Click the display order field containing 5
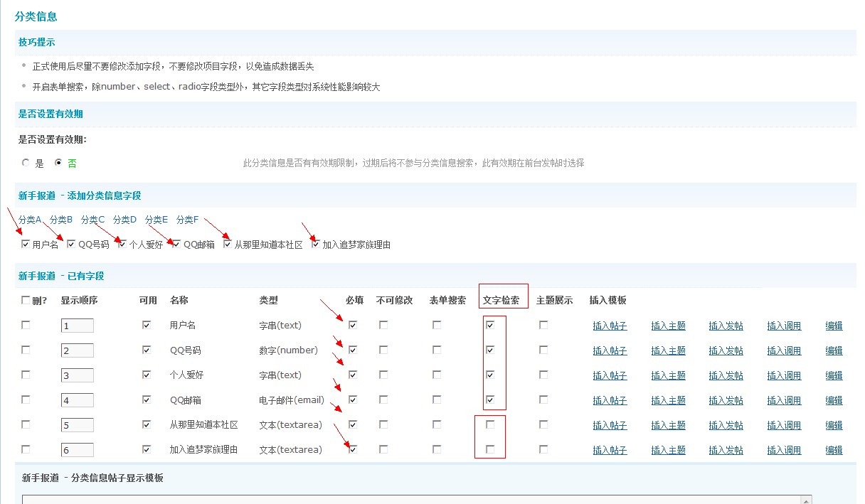This screenshot has width=865, height=504. click(x=77, y=425)
